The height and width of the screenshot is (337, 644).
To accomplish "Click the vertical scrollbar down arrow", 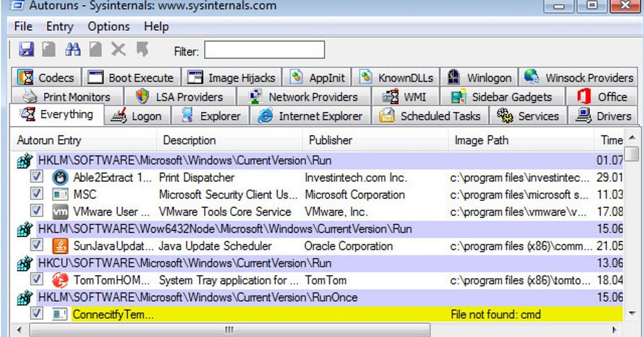I will click(632, 314).
